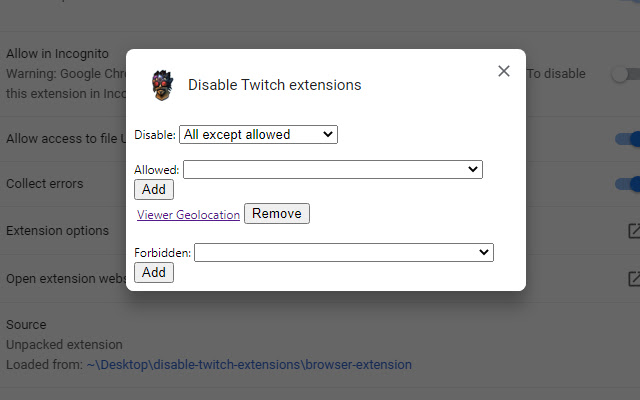This screenshot has height=400, width=640.
Task: Toggle Allow access to file URLs switch
Action: click(x=627, y=139)
